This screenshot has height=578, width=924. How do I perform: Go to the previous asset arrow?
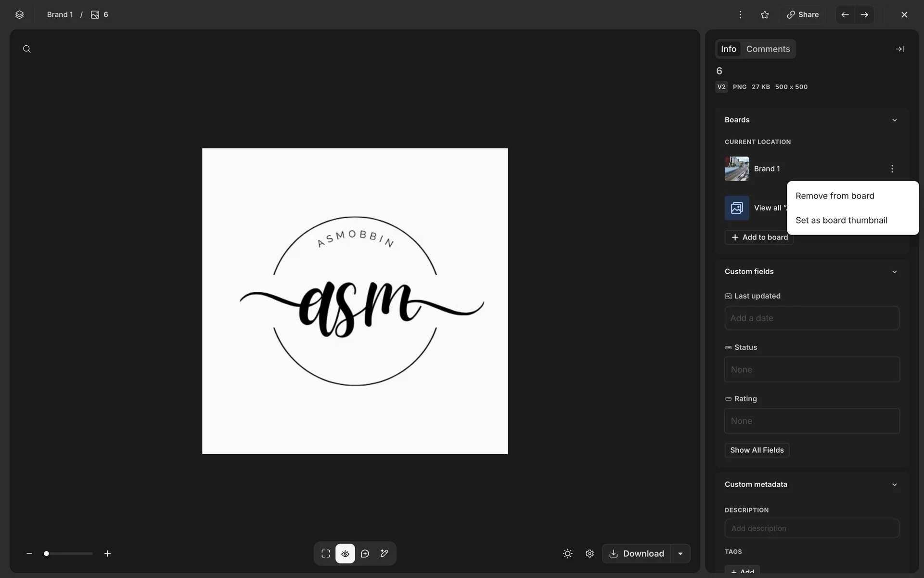pyautogui.click(x=845, y=14)
